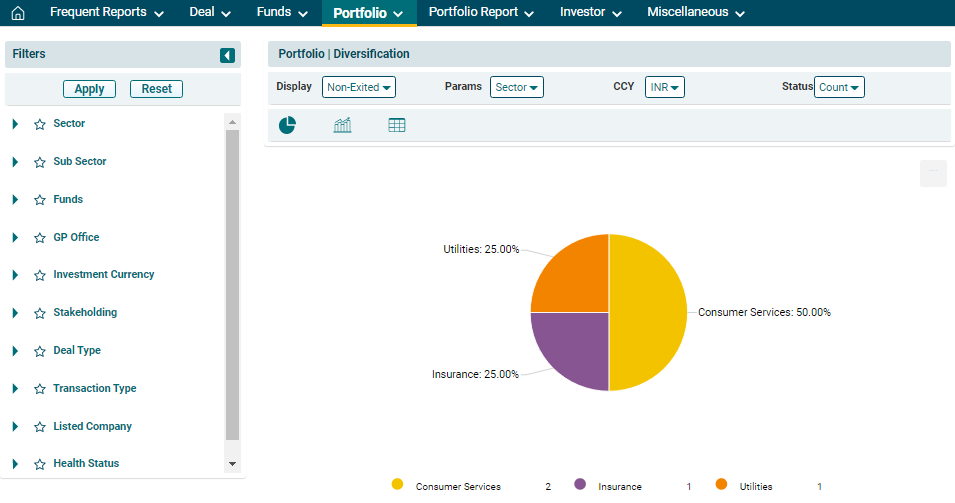Toggle the Consumer Services legend item
955x503 pixels.
(457, 486)
